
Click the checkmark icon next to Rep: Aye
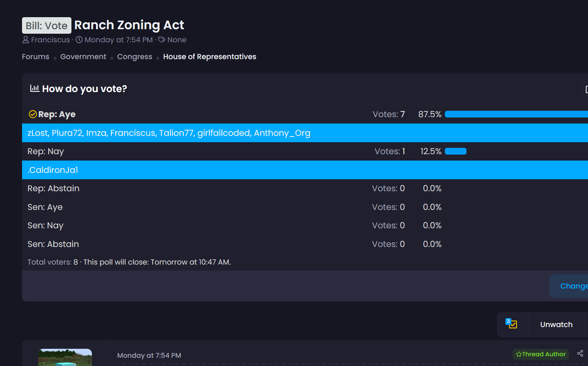33,114
